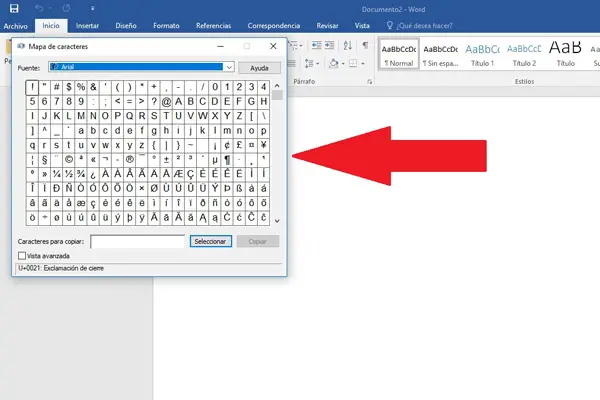This screenshot has width=600, height=400.
Task: Click the shading paint bucket icon
Action: [334, 63]
